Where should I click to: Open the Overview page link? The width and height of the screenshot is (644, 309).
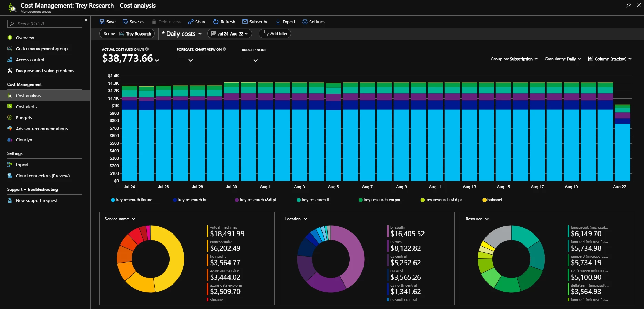[x=25, y=38]
